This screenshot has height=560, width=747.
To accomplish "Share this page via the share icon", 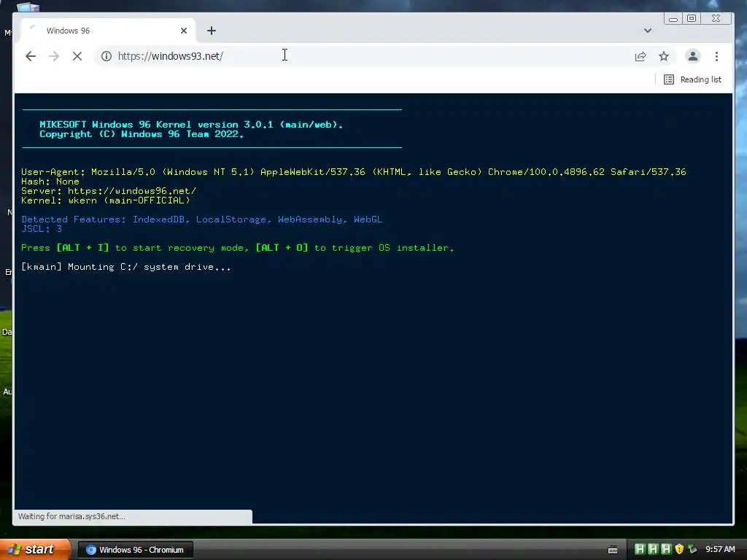I will [x=640, y=56].
